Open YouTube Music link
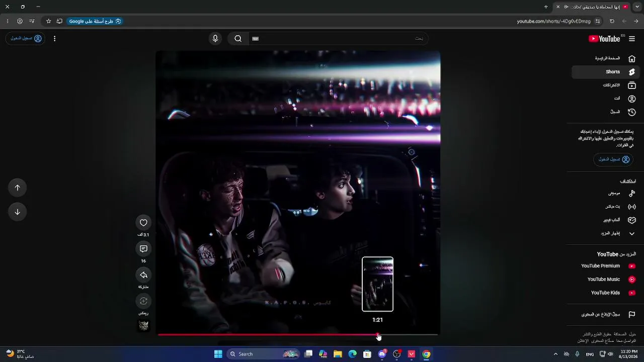Screen dimensions: 644x362 606,280
